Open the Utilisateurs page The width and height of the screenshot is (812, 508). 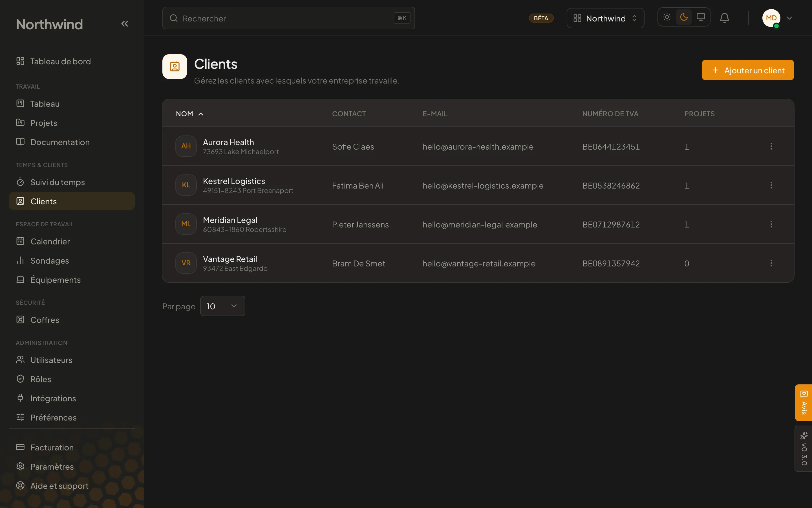click(72, 360)
